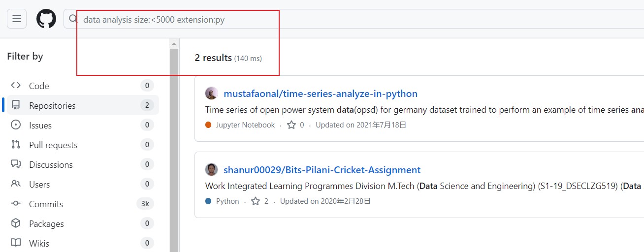Show Discussions search results
Screen dimensions: 644x252
[x=81, y=164]
